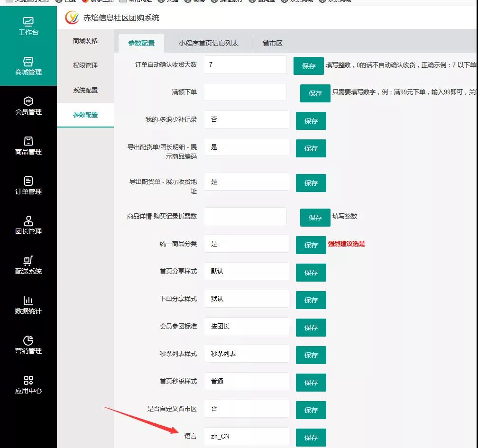Image resolution: width=478 pixels, height=448 pixels.
Task: Open 我的-多退少补记录 dropdown
Action: tap(247, 119)
